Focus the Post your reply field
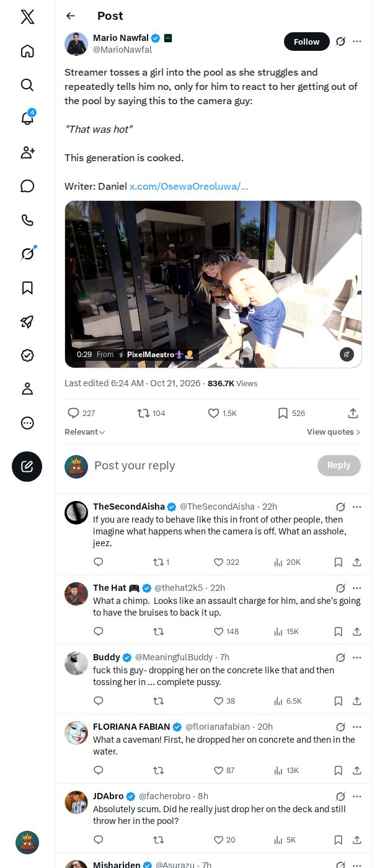 (x=201, y=466)
